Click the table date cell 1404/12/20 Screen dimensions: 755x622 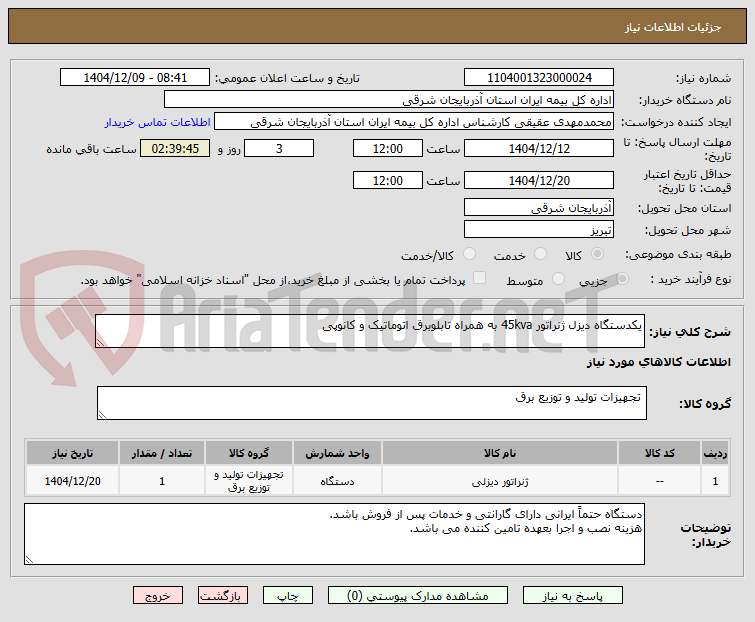(73, 480)
